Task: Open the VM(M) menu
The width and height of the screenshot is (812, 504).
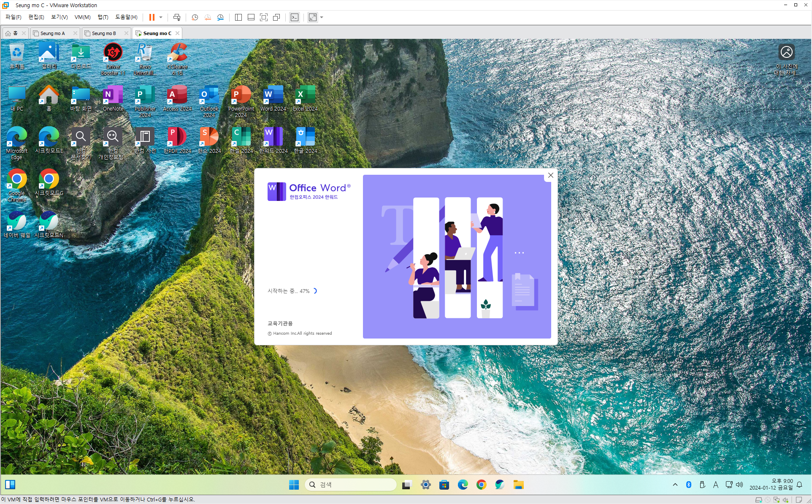Action: click(x=82, y=17)
